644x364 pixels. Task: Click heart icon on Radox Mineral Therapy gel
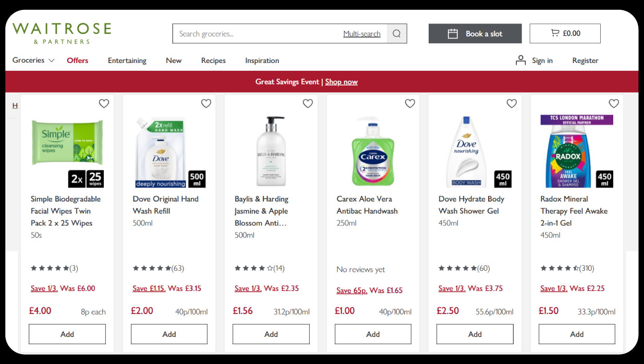[x=614, y=104]
